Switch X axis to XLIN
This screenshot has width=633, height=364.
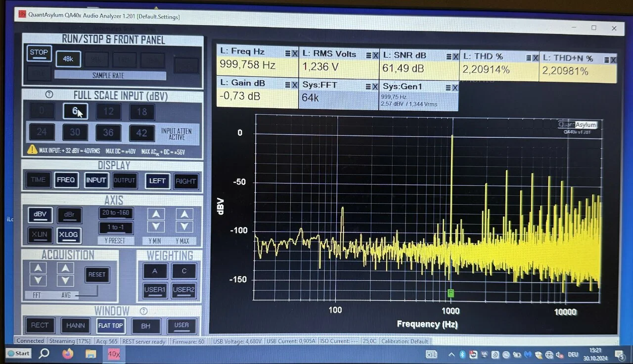coord(40,234)
